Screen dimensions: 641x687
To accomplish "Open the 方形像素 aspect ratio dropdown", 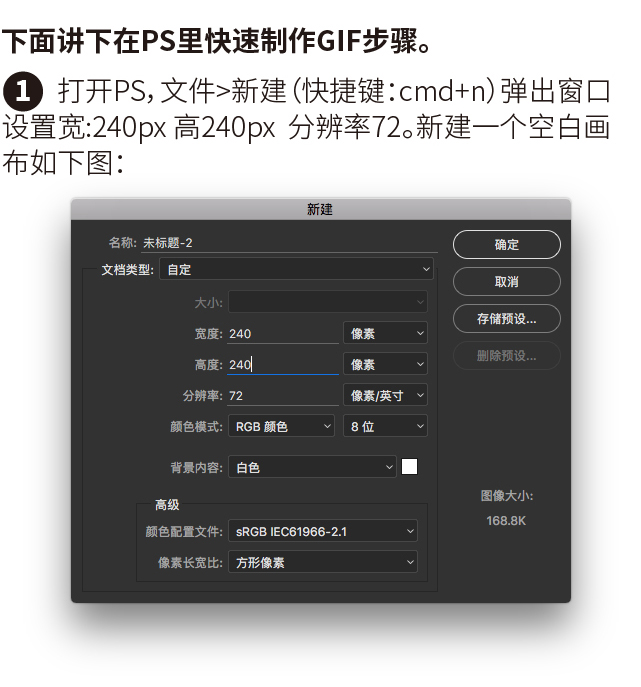I will 322,562.
